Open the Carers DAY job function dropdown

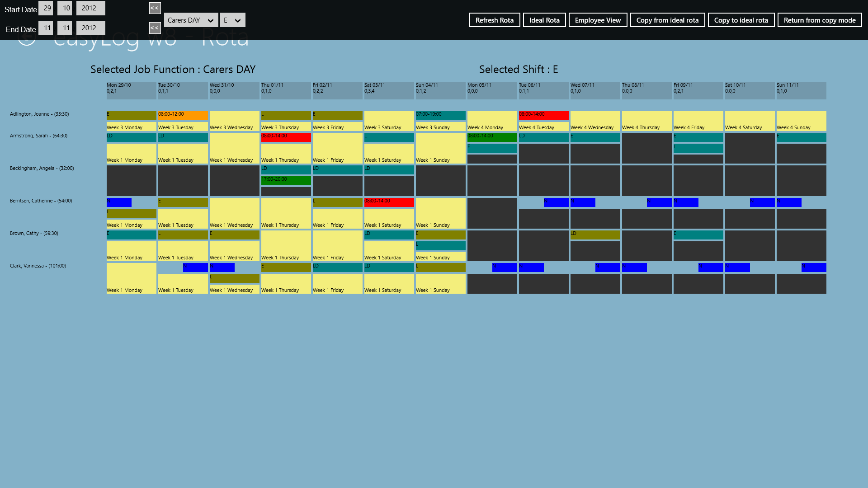(x=191, y=20)
